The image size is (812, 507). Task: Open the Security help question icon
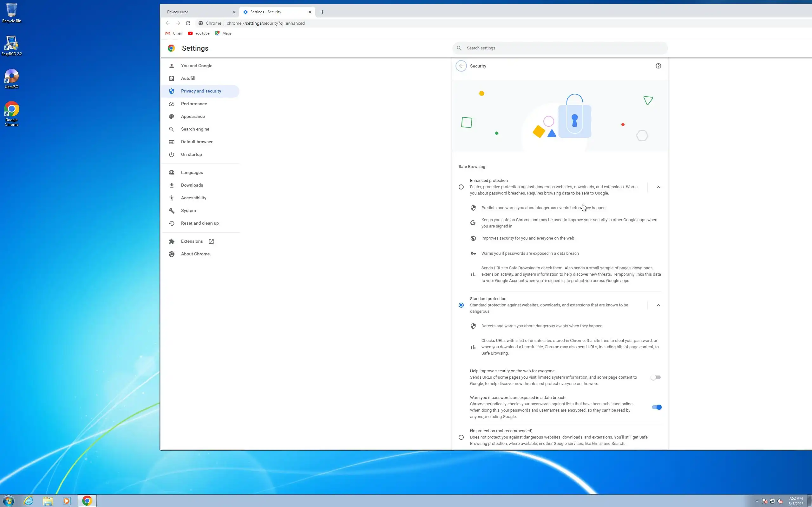coord(658,66)
